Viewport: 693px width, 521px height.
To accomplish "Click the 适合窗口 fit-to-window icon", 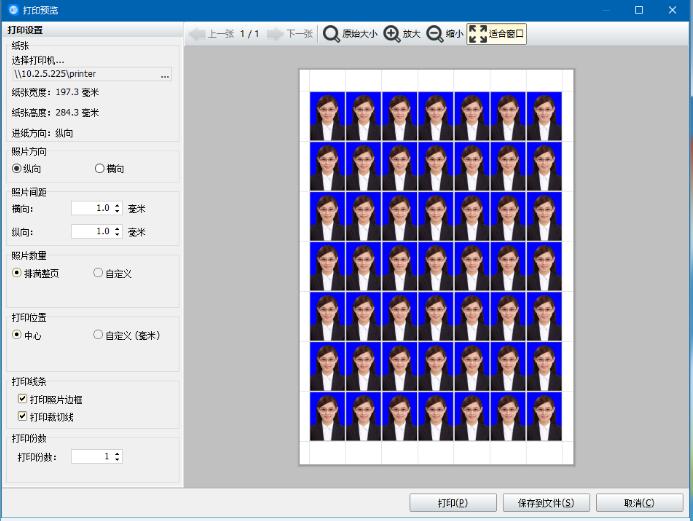I will pos(477,34).
